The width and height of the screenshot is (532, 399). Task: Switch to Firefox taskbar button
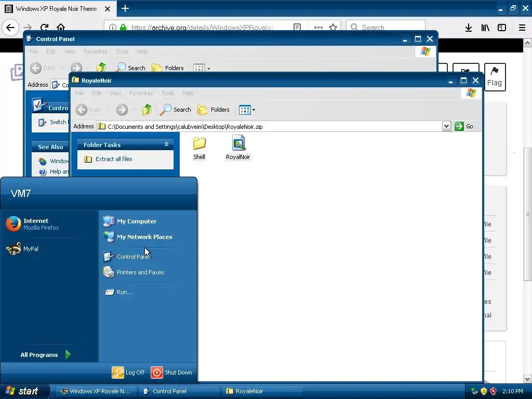[x=96, y=391]
